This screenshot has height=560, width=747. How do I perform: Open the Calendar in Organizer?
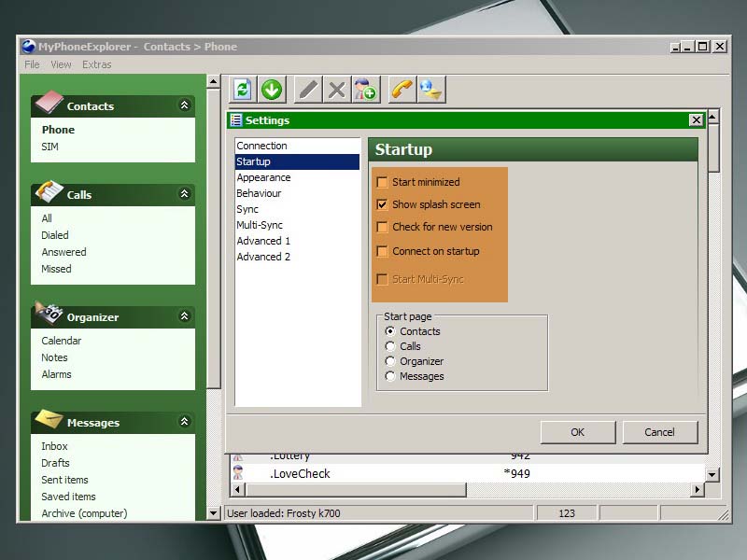point(61,341)
